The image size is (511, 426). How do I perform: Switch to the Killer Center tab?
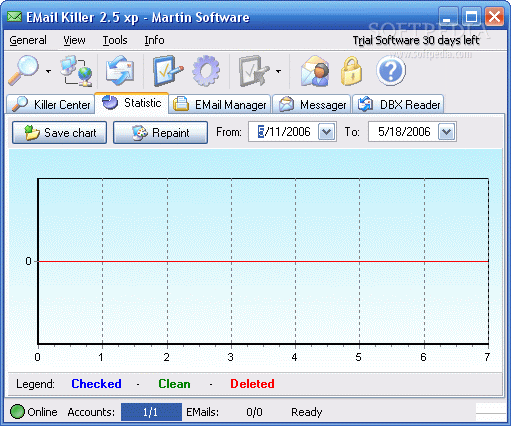(51, 105)
